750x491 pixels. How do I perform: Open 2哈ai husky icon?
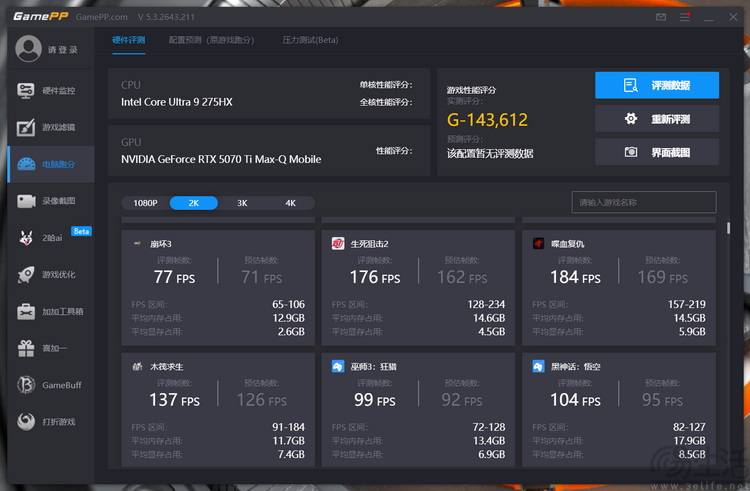pos(26,238)
